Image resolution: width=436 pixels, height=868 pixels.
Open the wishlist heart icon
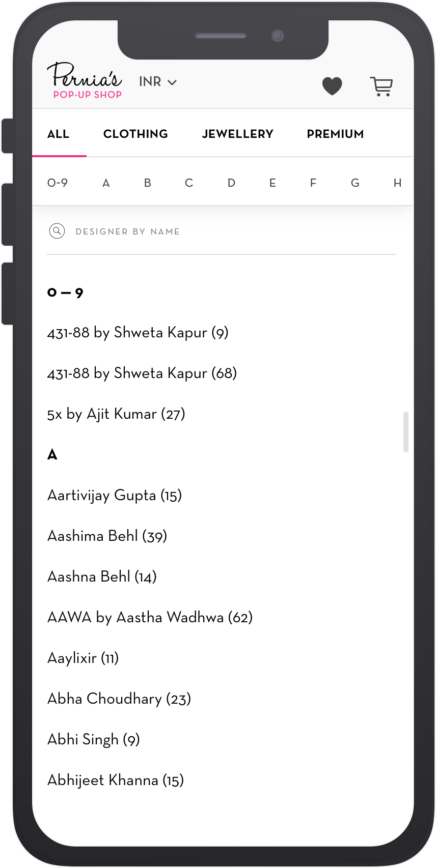tap(332, 85)
